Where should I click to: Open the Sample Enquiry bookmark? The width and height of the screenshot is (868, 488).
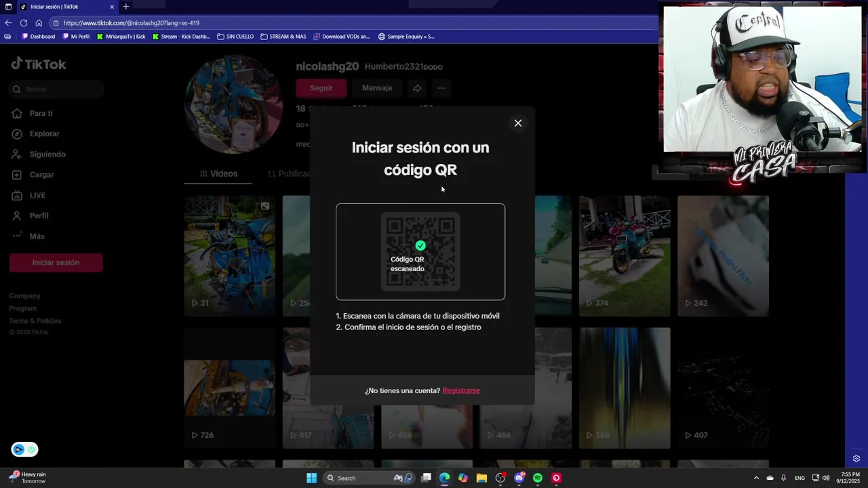[x=406, y=37]
